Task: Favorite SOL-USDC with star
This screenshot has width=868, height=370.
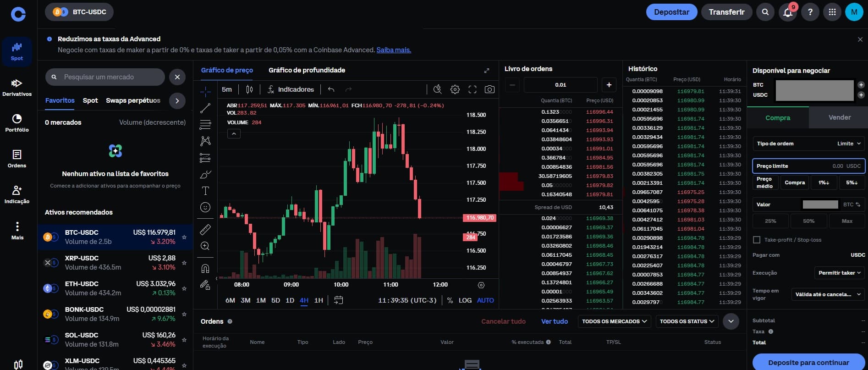Action: point(184,340)
